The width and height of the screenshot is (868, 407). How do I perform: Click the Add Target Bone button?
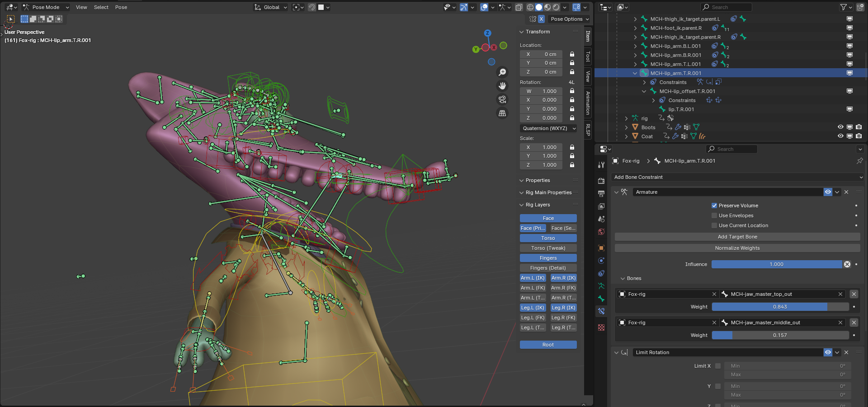737,237
